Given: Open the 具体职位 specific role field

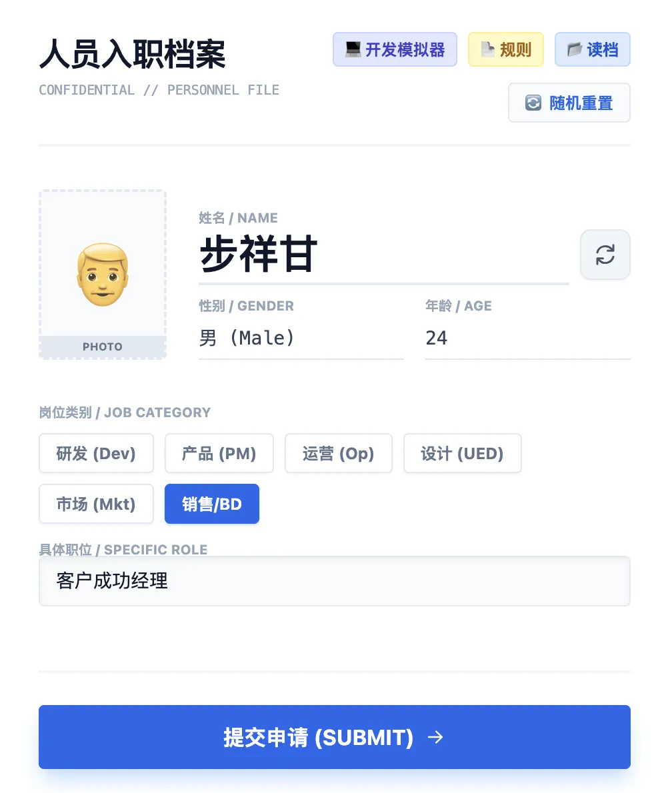Looking at the screenshot, I should 334,581.
